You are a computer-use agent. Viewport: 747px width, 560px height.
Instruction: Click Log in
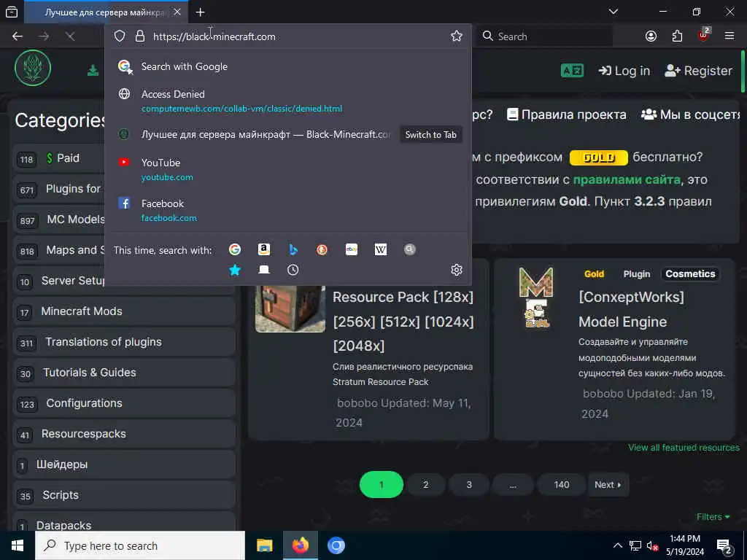pos(624,71)
